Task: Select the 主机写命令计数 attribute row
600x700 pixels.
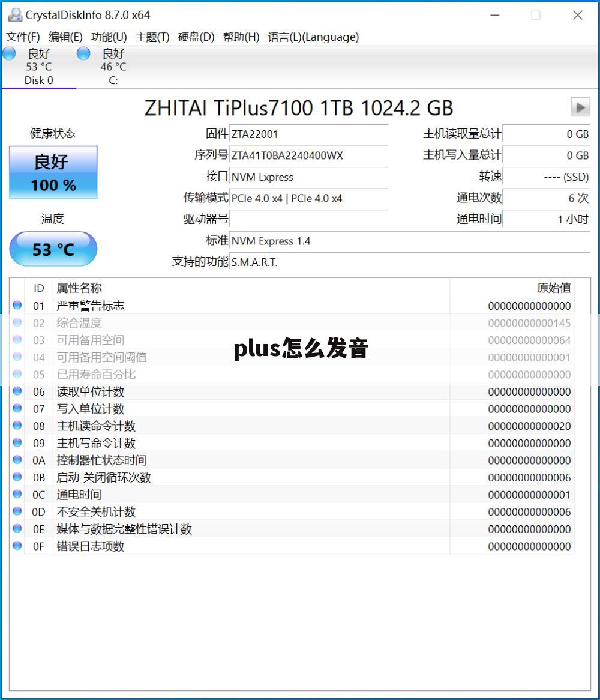Action: (292, 443)
